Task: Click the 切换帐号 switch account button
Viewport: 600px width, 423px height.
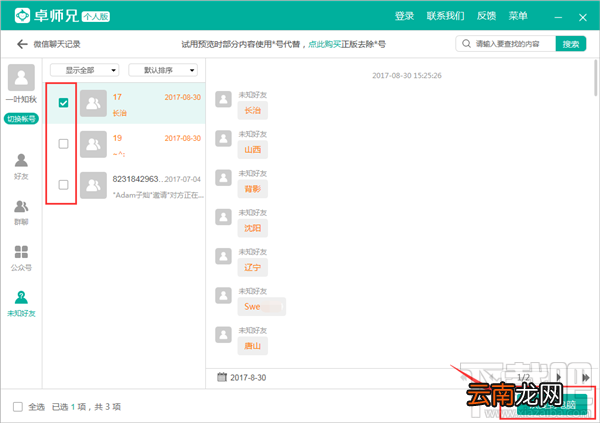Action: tap(21, 119)
